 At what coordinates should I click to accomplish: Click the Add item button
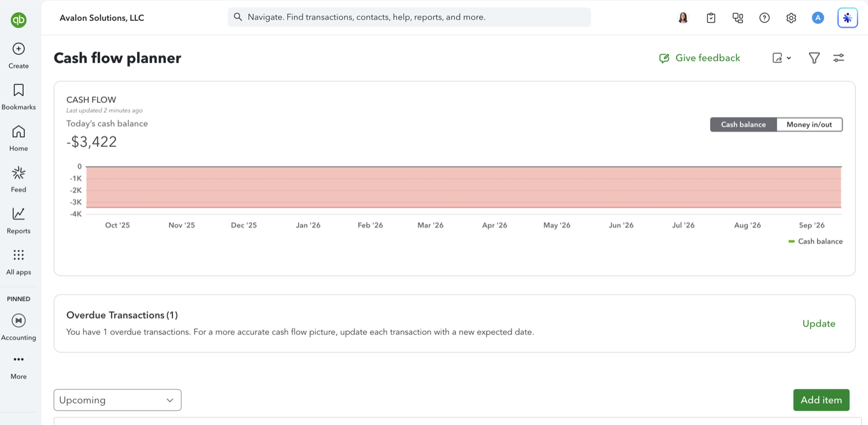pyautogui.click(x=821, y=400)
